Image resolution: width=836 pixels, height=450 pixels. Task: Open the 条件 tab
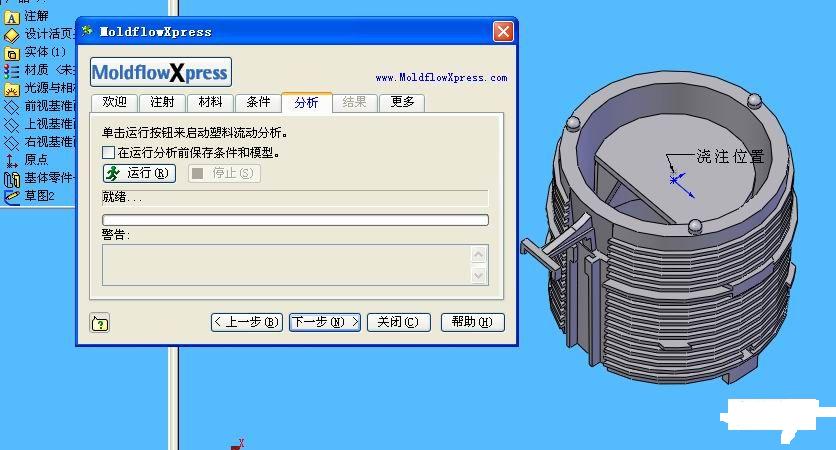(x=258, y=102)
